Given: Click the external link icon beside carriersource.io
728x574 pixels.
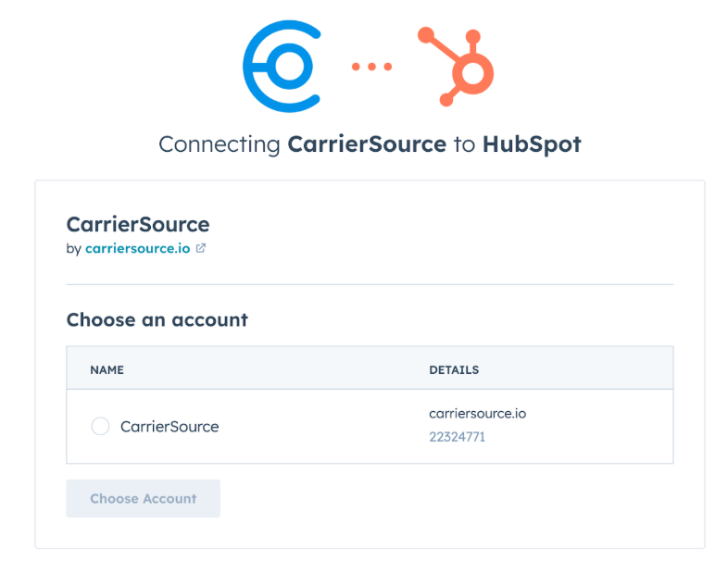Looking at the screenshot, I should point(201,248).
